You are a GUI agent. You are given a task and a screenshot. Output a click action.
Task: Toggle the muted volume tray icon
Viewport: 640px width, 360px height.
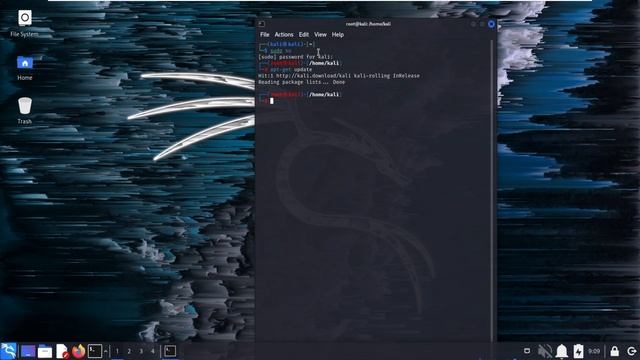tap(544, 351)
